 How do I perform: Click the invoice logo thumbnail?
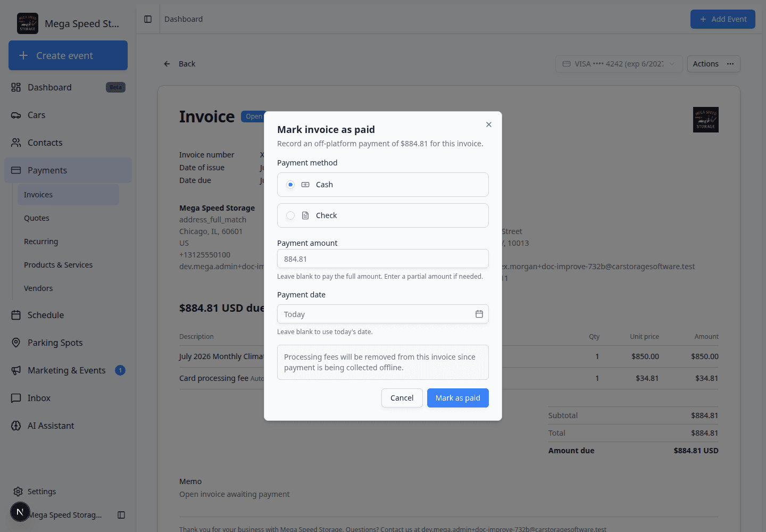706,120
